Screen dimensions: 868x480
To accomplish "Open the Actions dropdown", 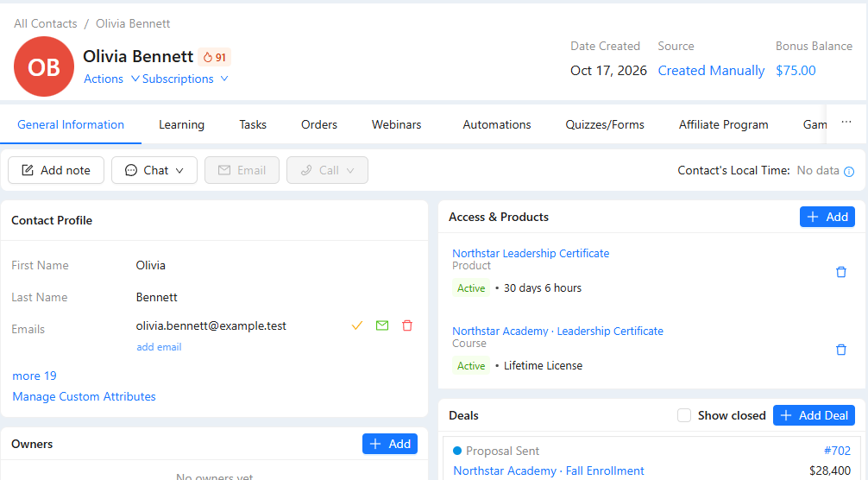I will point(111,79).
